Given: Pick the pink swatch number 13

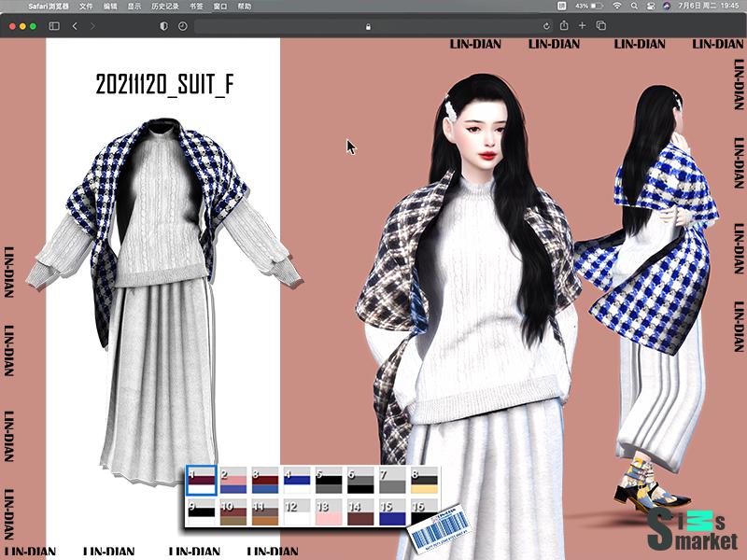Looking at the screenshot, I should (328, 511).
